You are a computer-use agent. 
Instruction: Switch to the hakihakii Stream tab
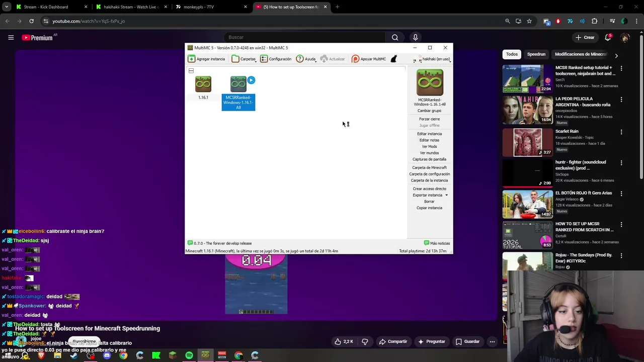pyautogui.click(x=131, y=7)
